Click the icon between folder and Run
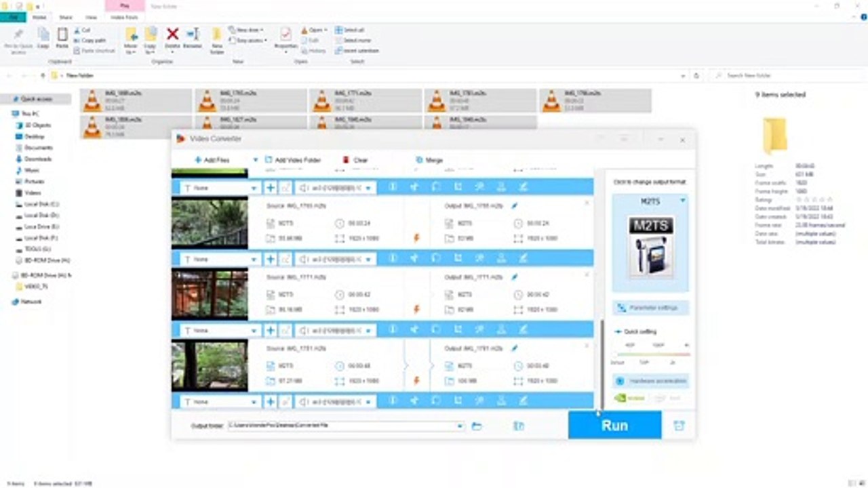868x488 pixels. [x=519, y=426]
